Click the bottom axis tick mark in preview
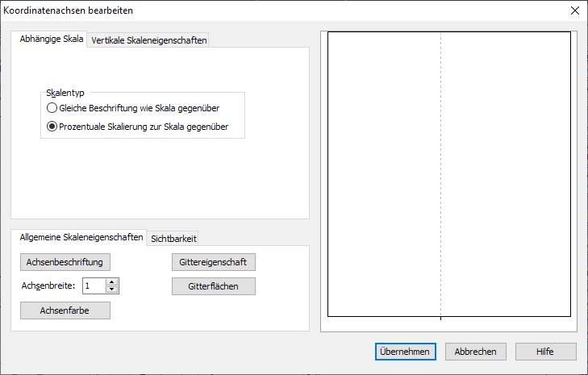The image size is (588, 375). [440, 319]
